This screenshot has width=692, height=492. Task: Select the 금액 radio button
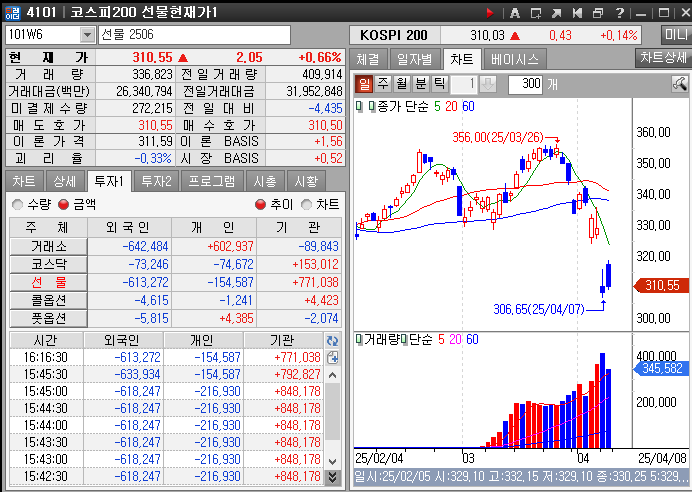point(64,204)
